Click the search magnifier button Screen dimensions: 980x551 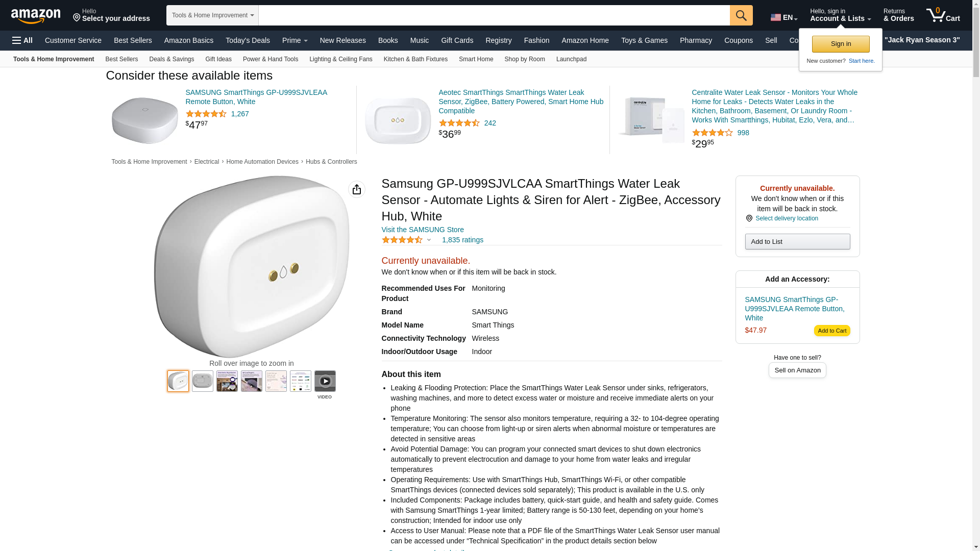tap(741, 15)
